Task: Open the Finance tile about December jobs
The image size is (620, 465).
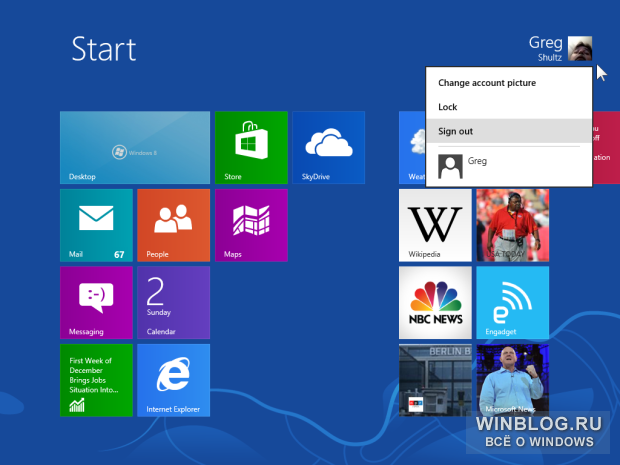Action: (x=96, y=380)
